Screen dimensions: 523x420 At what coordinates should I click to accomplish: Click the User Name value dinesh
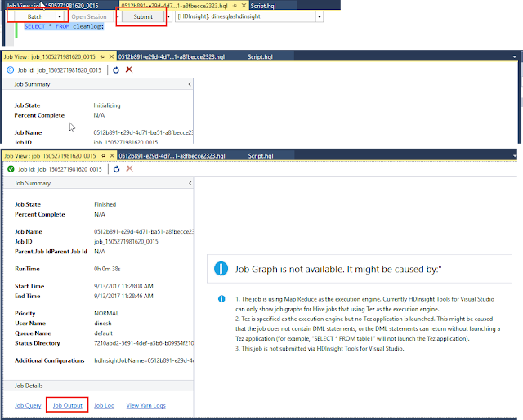[x=103, y=324]
